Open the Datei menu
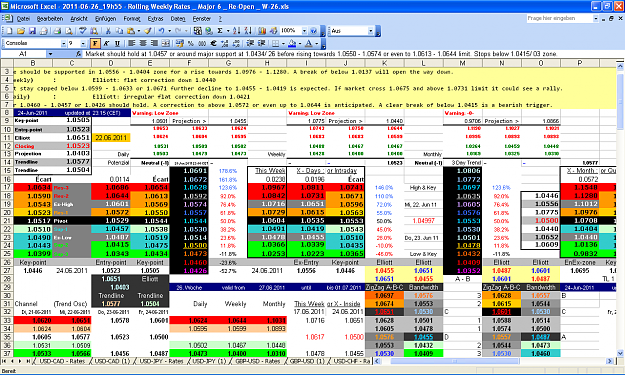Viewport: 625px width, 375px height. (24, 19)
